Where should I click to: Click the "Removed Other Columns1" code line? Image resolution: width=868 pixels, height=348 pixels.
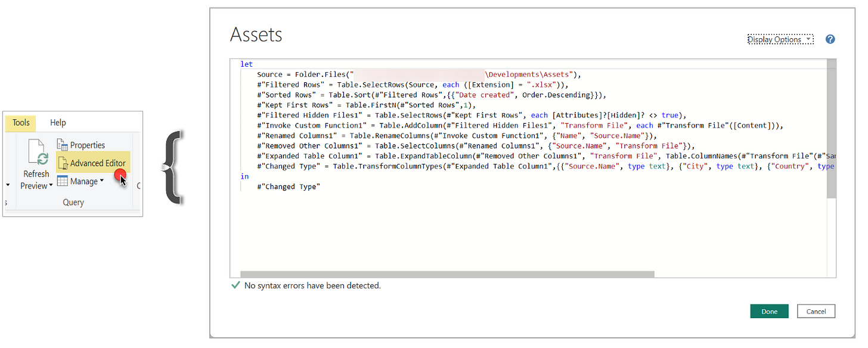click(476, 146)
